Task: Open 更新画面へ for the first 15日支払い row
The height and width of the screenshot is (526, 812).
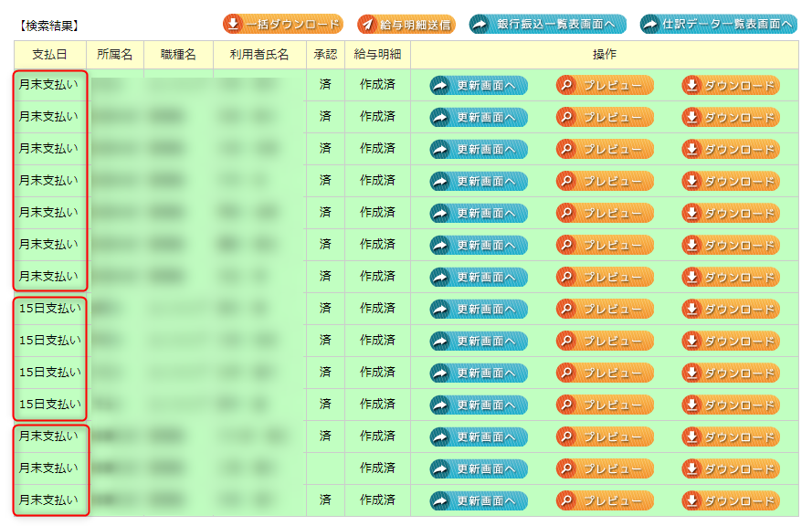Action: 479,310
